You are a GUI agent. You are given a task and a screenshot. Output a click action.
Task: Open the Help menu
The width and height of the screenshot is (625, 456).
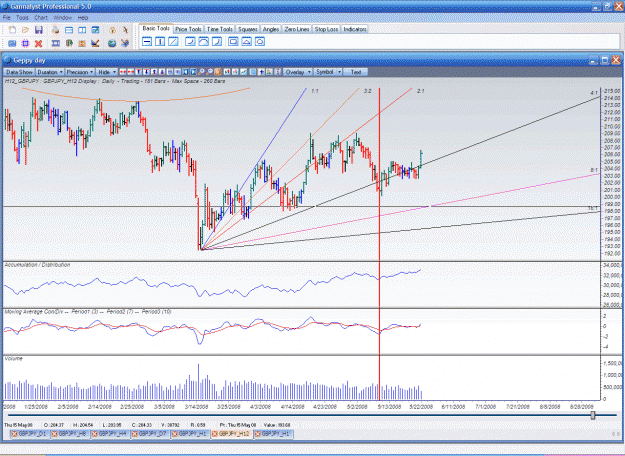[x=83, y=18]
